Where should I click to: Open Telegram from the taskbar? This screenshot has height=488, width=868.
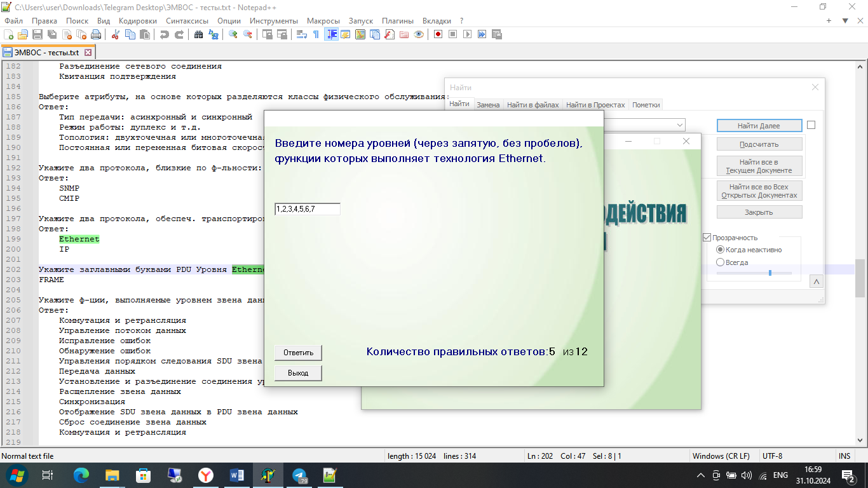point(299,475)
